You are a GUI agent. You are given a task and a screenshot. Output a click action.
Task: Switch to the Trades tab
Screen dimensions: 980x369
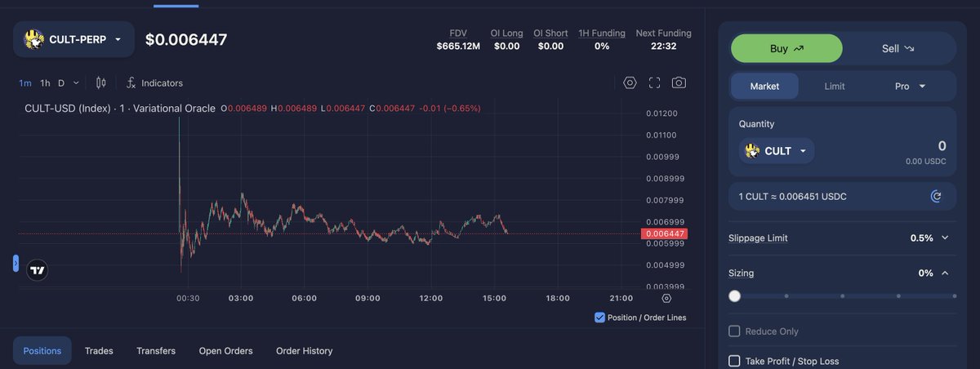click(x=99, y=351)
